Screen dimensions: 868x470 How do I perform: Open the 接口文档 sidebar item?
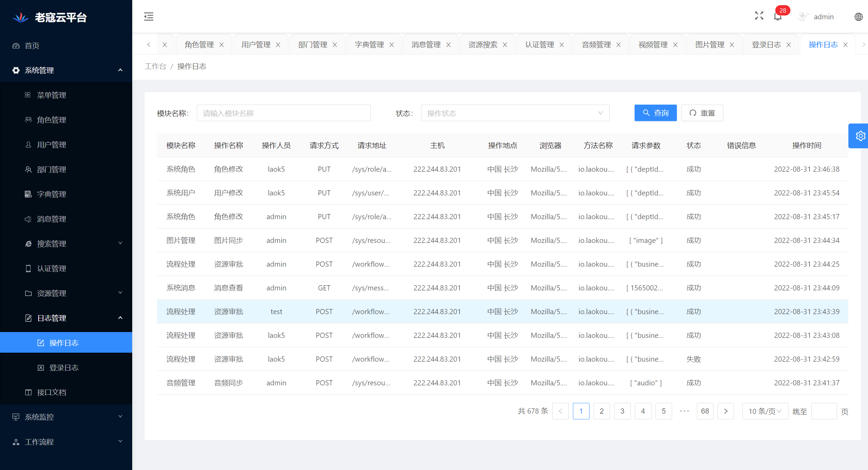tap(52, 392)
